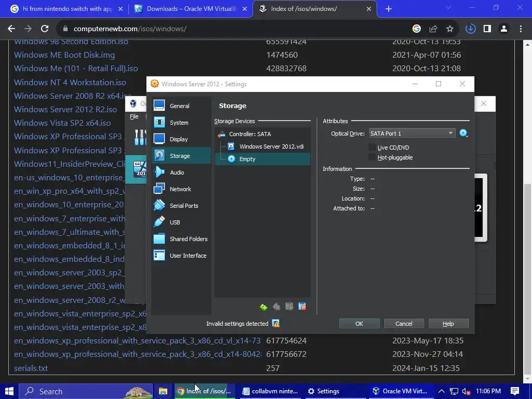The image size is (532, 399).
Task: Open the Windows ME Boot Disk.img link
Action: click(x=64, y=55)
